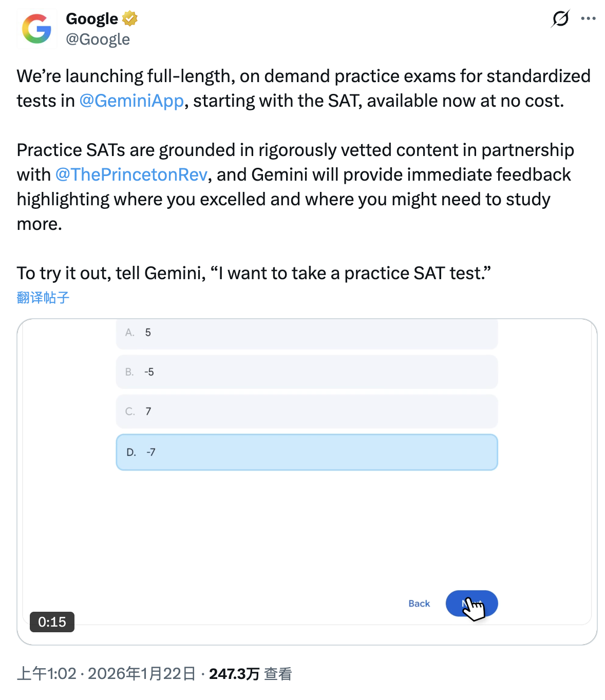Pick answer option C, 7

307,412
